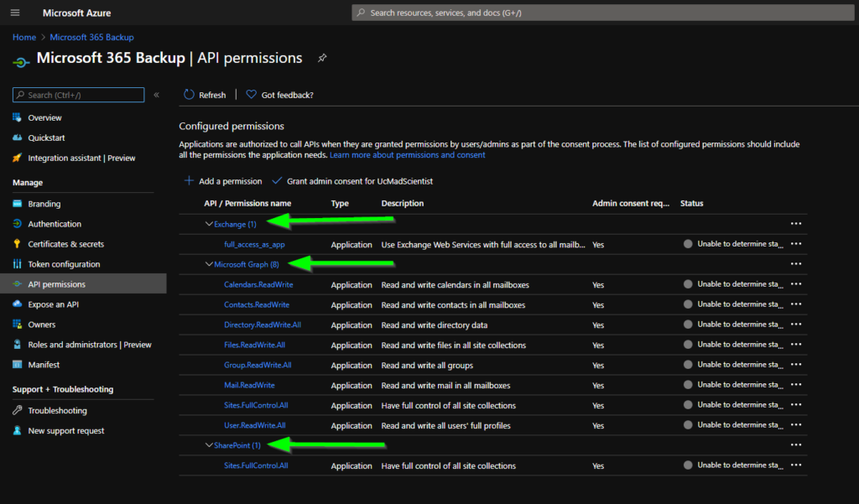Click 'Microsoft Azure' portal title
The height and width of the screenshot is (504, 859).
[x=76, y=13]
